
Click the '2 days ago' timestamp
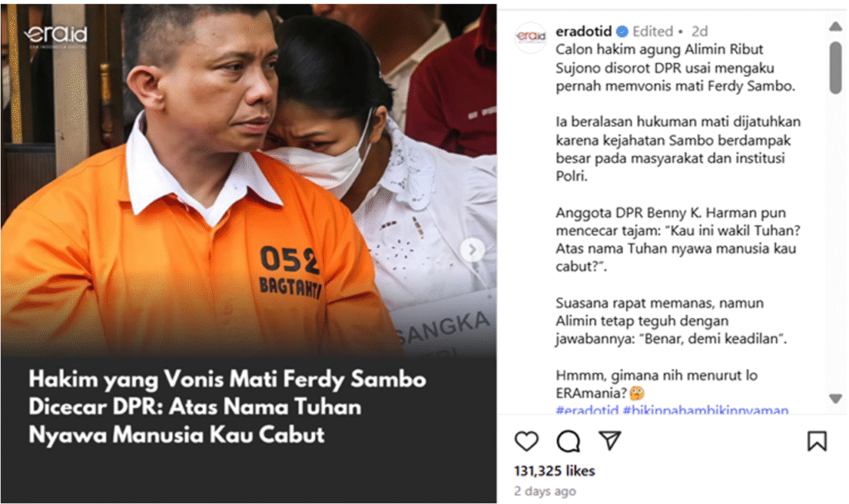click(545, 491)
